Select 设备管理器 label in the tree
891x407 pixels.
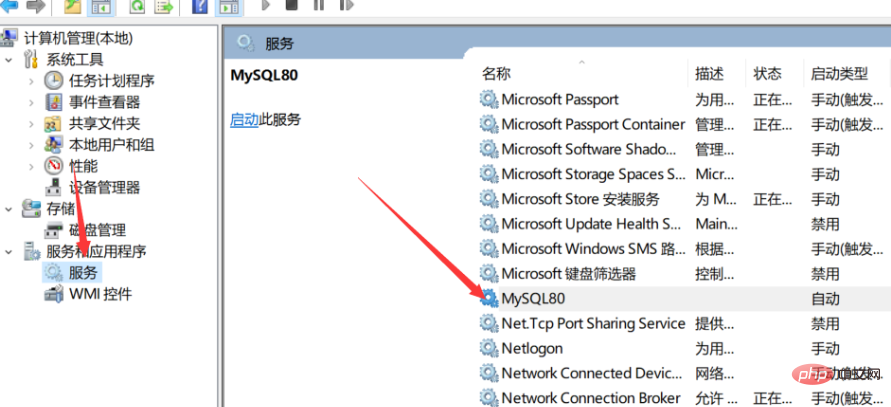point(105,187)
